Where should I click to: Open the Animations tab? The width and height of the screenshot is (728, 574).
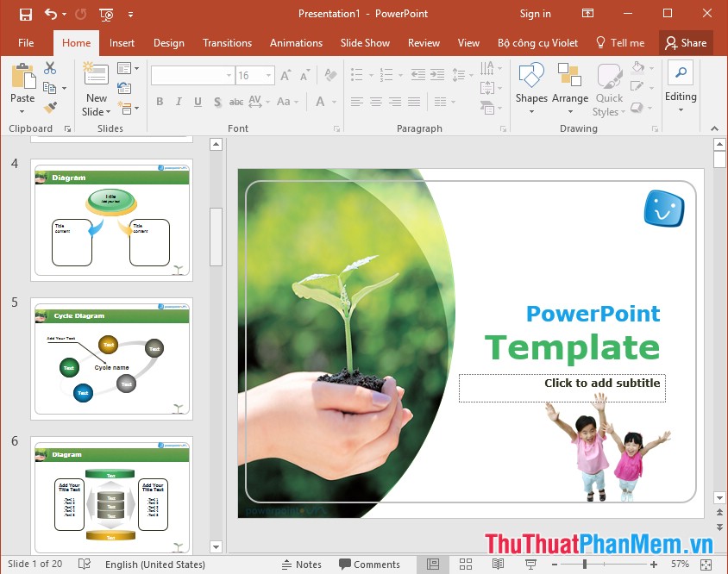coord(296,43)
